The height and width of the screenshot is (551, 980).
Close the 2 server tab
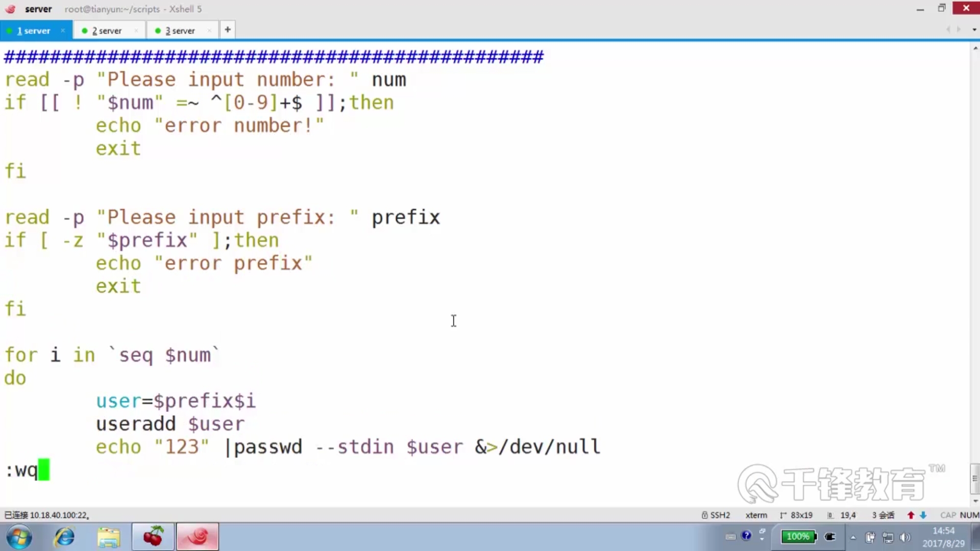tap(136, 31)
